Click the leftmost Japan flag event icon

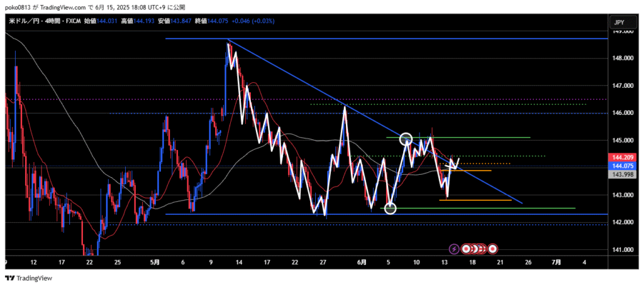click(467, 249)
